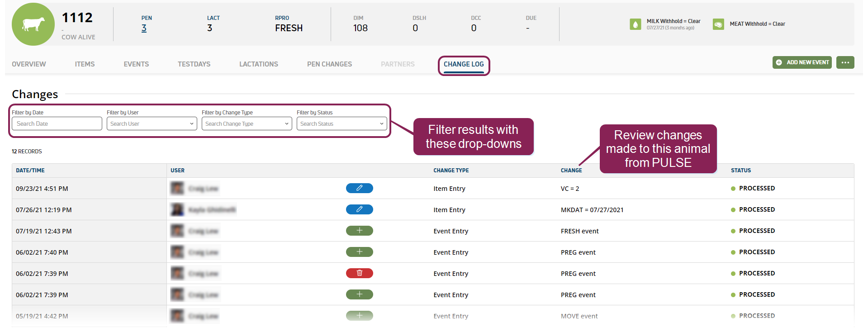Viewport: 868px width, 332px height.
Task: Expand the Filter by User dropdown
Action: pyautogui.click(x=152, y=124)
